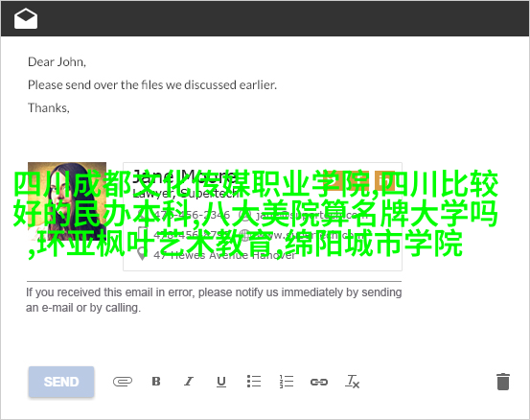Viewport: 530px width, 420px height.
Task: Insert a numbered list
Action: [x=287, y=382]
